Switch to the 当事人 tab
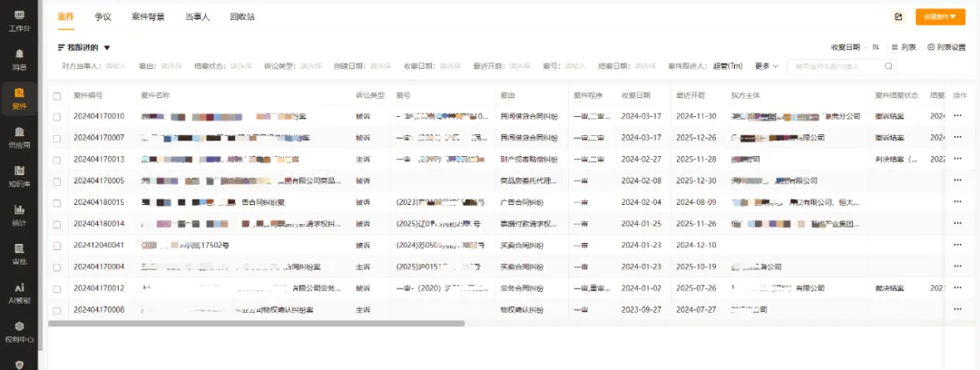This screenshot has height=370, width=980. [x=198, y=17]
